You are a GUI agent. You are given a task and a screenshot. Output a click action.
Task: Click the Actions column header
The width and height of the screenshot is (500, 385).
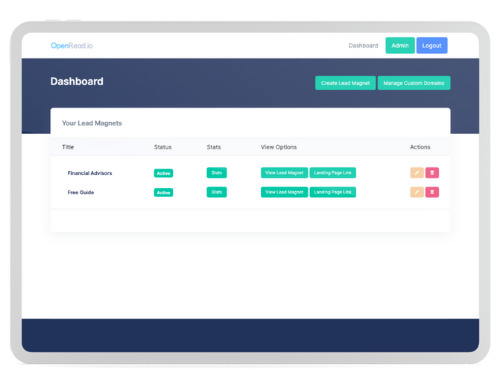click(x=420, y=147)
